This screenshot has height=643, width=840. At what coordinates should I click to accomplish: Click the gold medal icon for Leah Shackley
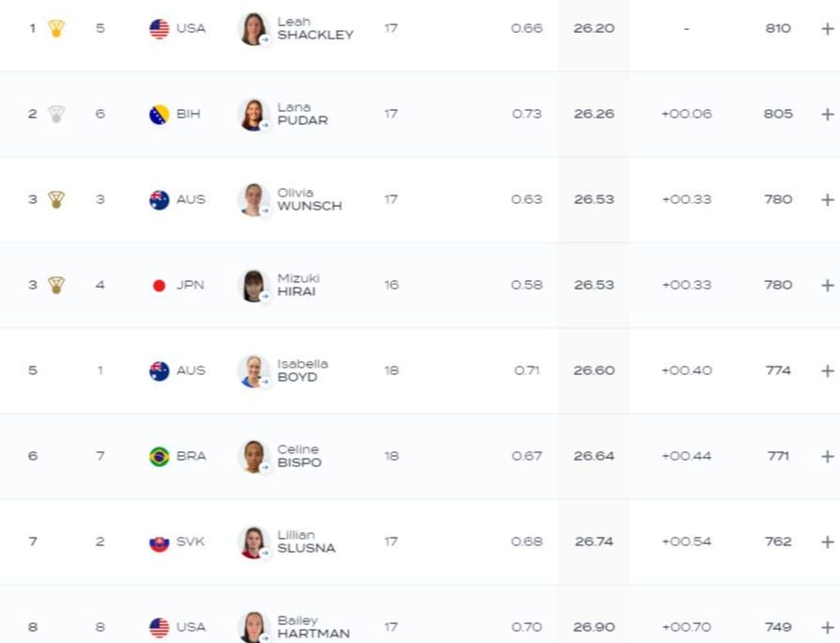pos(56,28)
